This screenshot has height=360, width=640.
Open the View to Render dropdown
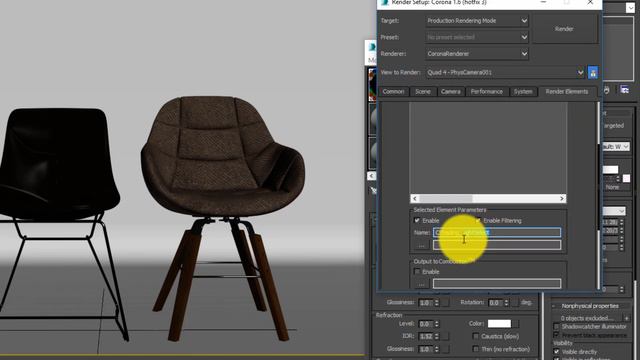pos(505,72)
